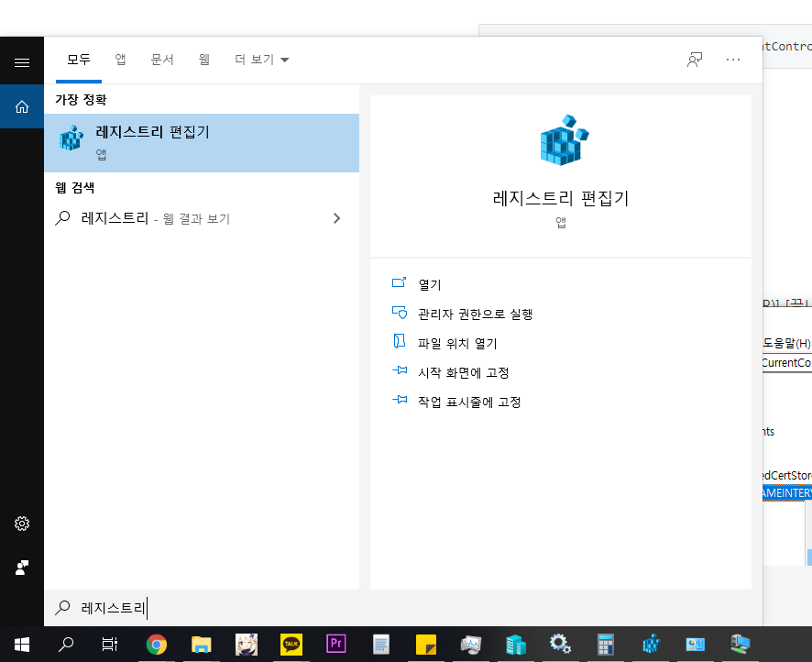Image resolution: width=812 pixels, height=662 pixels.
Task: Open the three-dot options menu
Action: [733, 60]
